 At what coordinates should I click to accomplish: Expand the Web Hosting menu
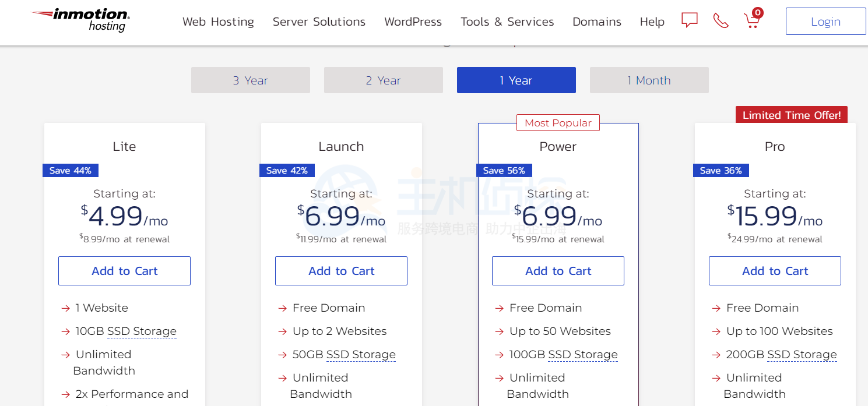pyautogui.click(x=218, y=22)
